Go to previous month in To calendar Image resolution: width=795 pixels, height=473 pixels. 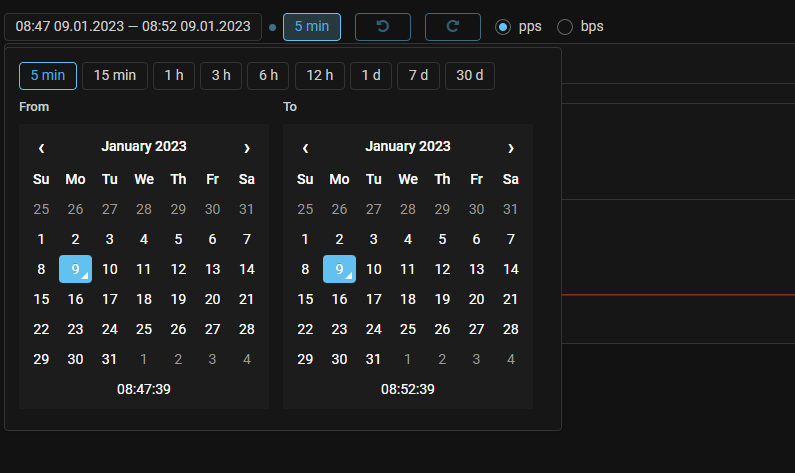(305, 147)
